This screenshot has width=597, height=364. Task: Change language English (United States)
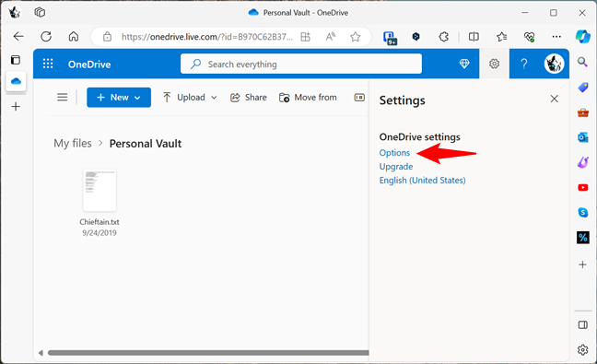pos(422,180)
